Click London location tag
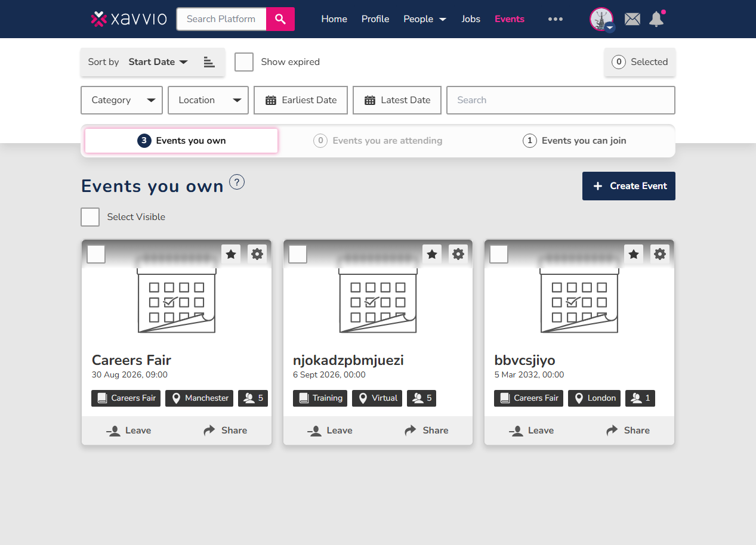 pyautogui.click(x=594, y=398)
